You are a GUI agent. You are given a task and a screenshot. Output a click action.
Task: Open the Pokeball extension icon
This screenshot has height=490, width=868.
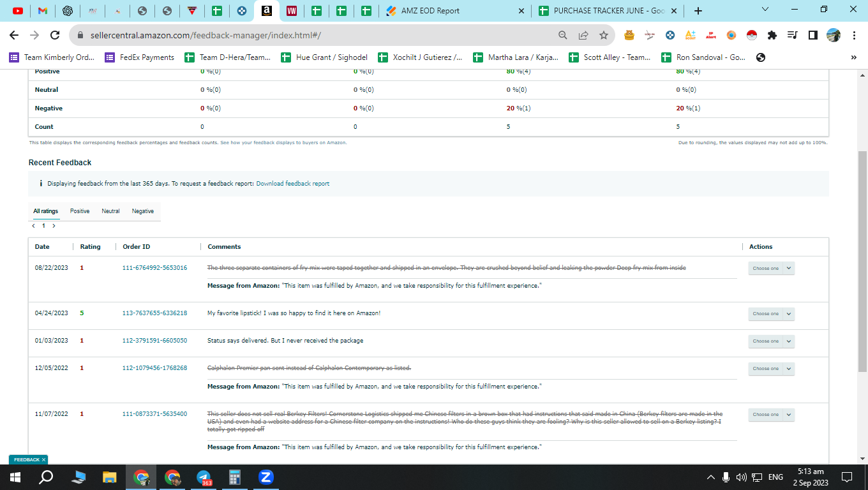click(x=752, y=35)
